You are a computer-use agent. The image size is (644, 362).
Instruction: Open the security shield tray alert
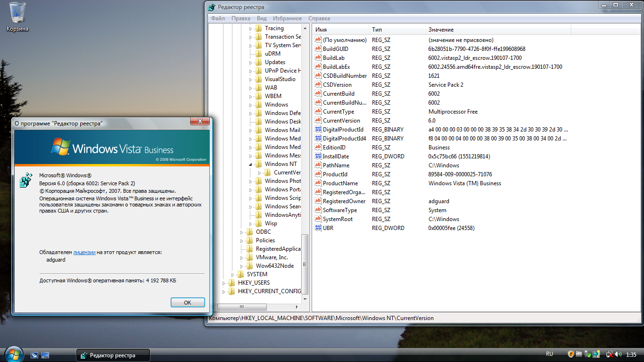(571, 354)
